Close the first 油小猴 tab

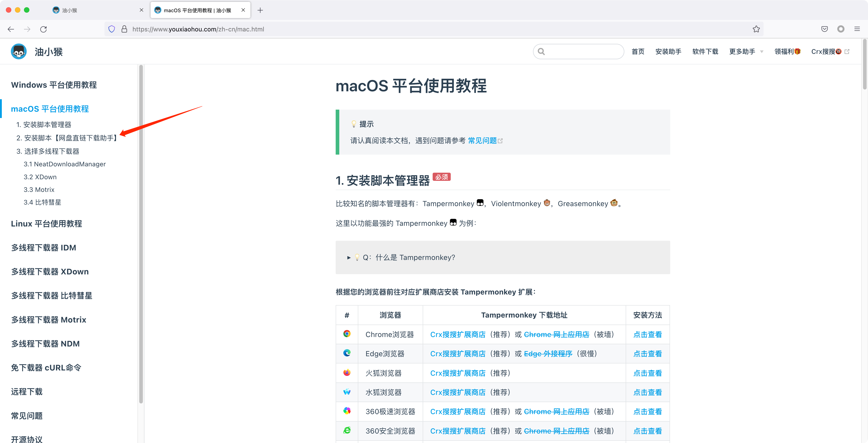point(142,10)
